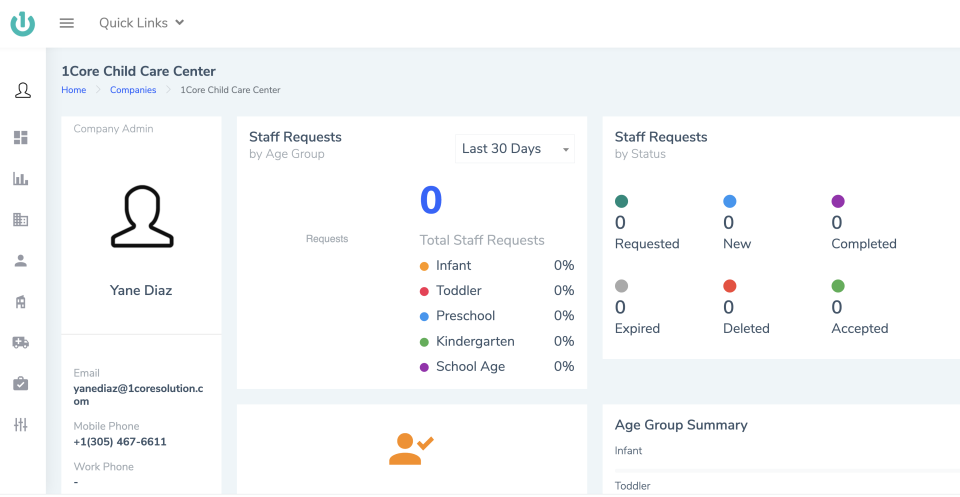Open the ambulance sidebar icon

click(21, 342)
